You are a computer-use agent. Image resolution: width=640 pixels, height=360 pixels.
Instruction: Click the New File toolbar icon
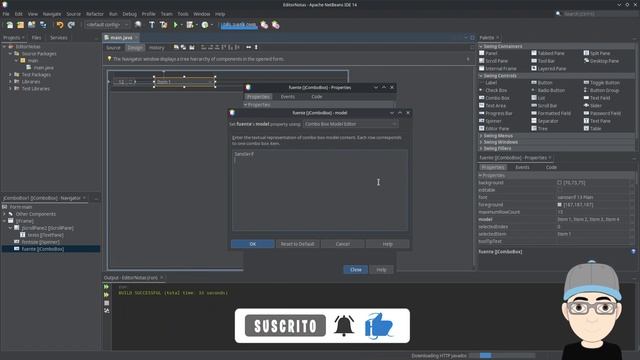(9, 25)
